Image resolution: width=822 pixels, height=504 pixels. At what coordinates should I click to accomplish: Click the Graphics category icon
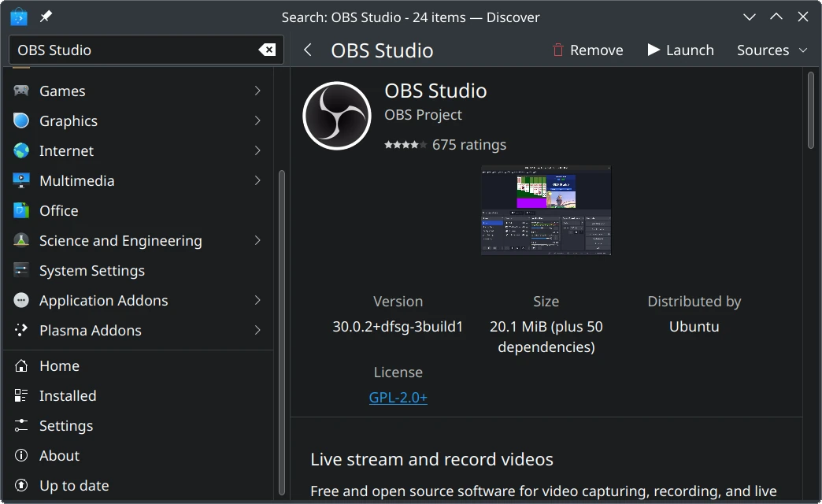(21, 120)
